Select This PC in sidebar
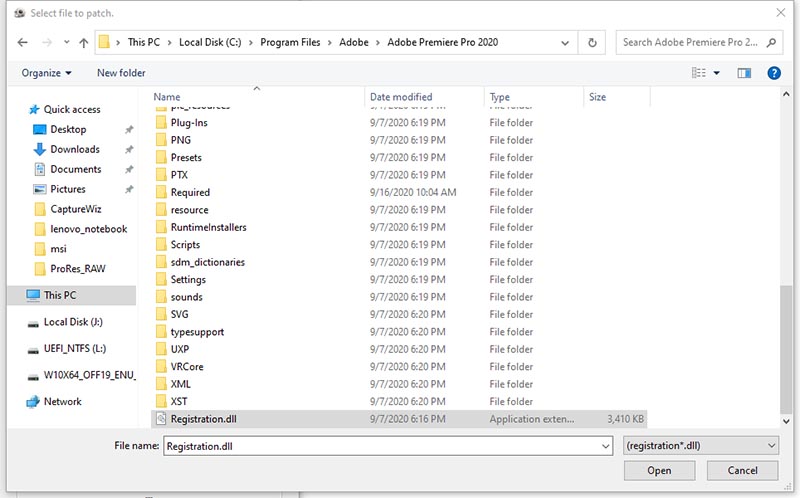Image resolution: width=800 pixels, height=498 pixels. [71, 295]
